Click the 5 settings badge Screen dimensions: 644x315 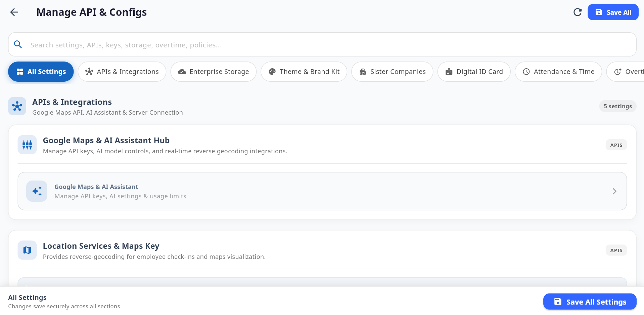click(x=618, y=106)
